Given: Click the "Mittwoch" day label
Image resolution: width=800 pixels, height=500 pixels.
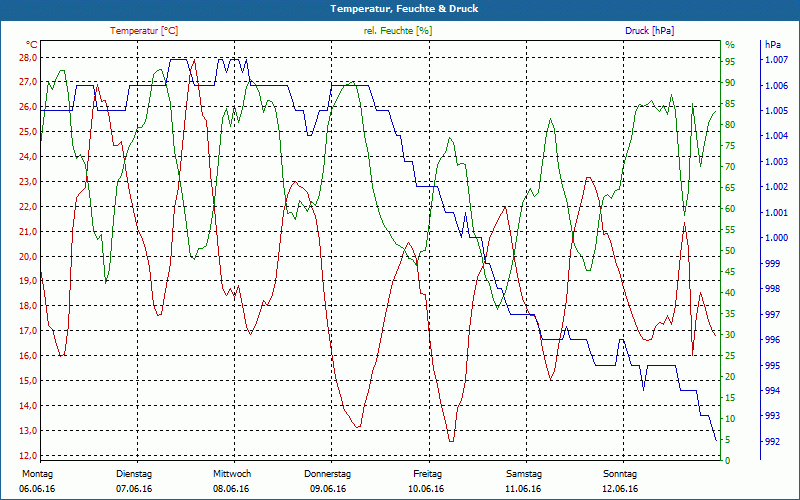Looking at the screenshot, I should click(232, 474).
